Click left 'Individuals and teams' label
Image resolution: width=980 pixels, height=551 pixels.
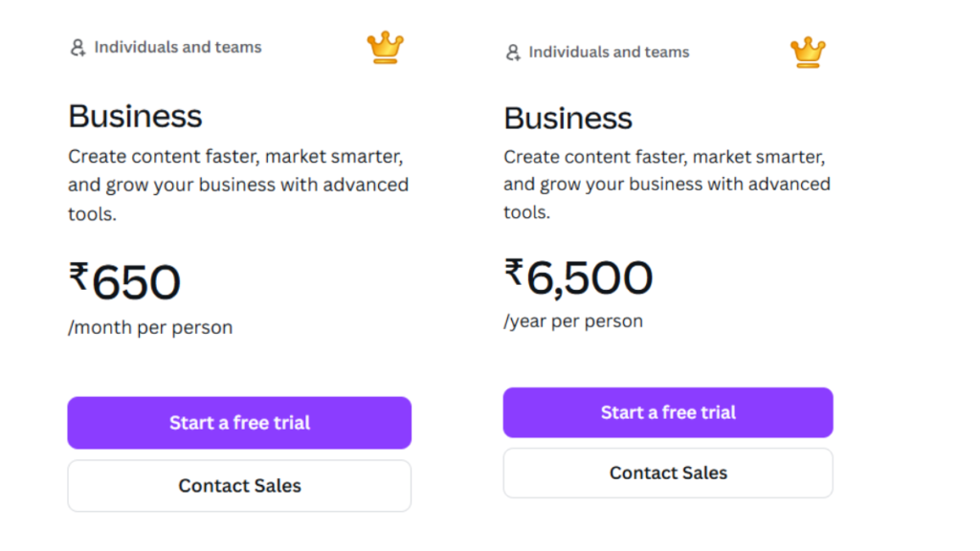point(178,46)
